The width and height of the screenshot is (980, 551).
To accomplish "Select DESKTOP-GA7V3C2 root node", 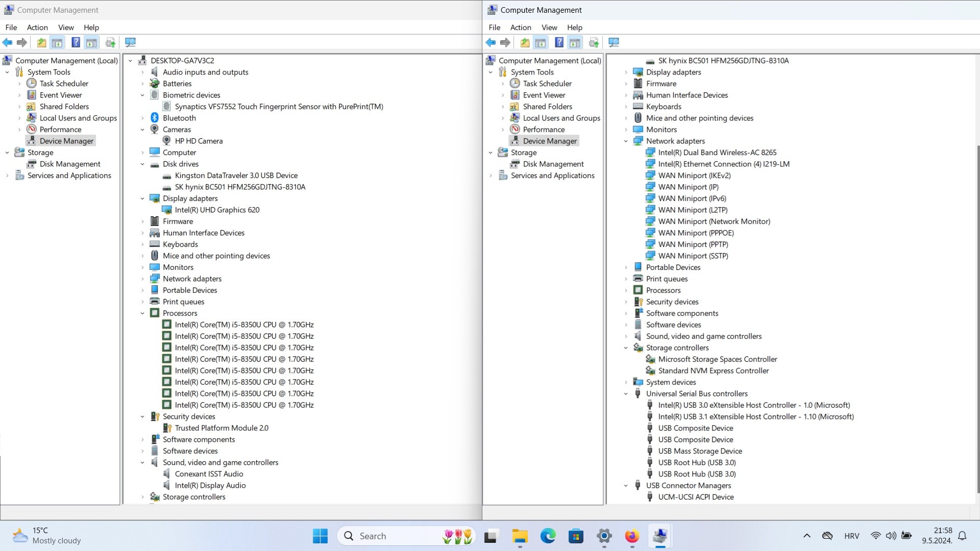I will coord(182,60).
